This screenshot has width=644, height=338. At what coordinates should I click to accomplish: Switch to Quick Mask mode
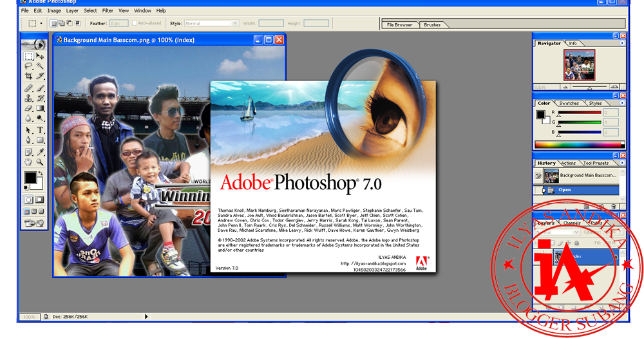[40, 200]
